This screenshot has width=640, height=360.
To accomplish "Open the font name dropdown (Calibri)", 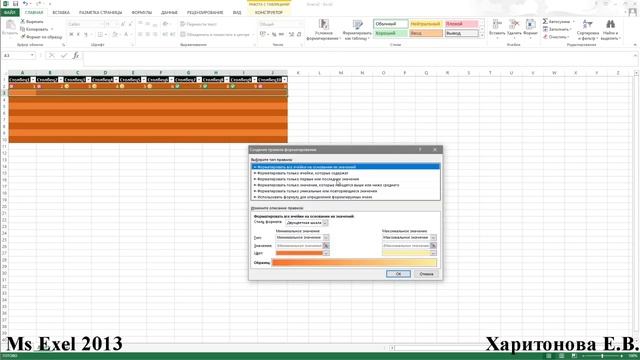I will click(102, 24).
